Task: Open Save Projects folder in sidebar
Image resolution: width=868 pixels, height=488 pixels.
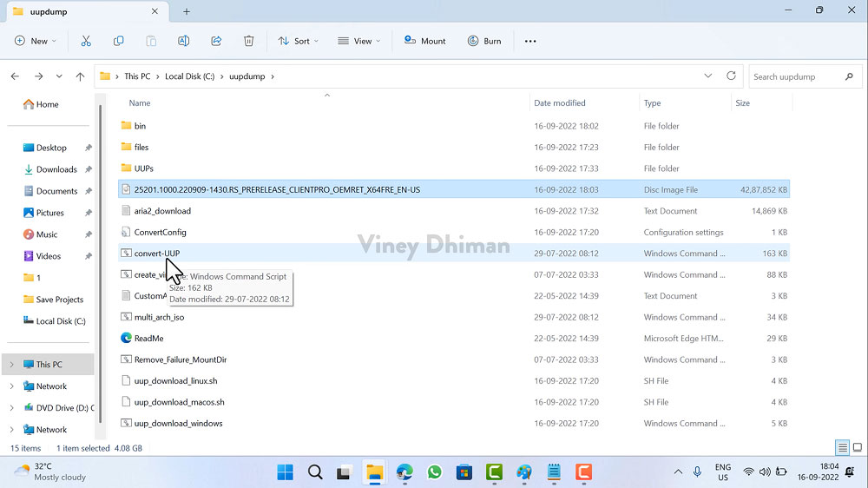Action: point(53,299)
